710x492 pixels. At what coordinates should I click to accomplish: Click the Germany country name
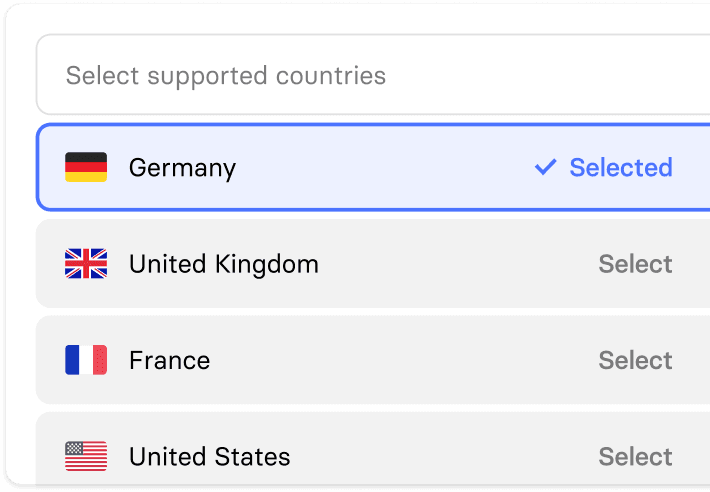coord(182,168)
